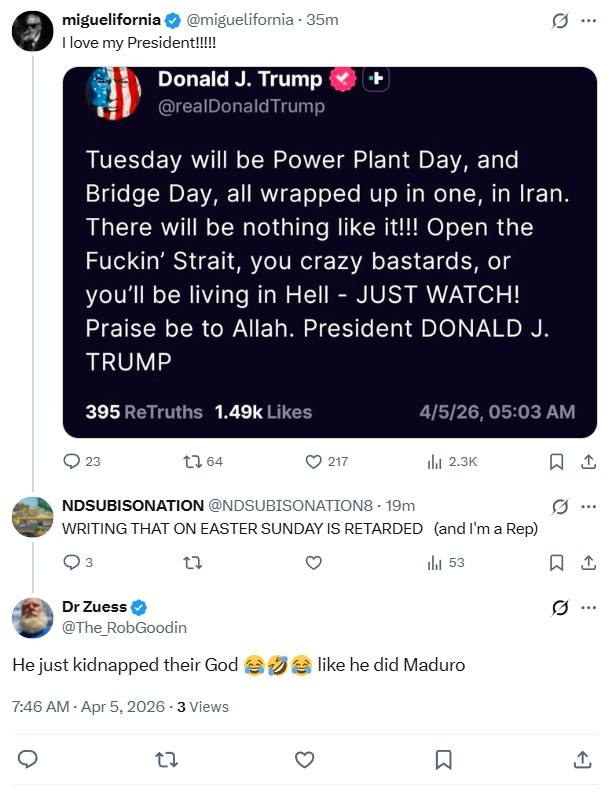The width and height of the screenshot is (612, 793).
Task: Bookmark migueliformia's post
Action: [556, 461]
